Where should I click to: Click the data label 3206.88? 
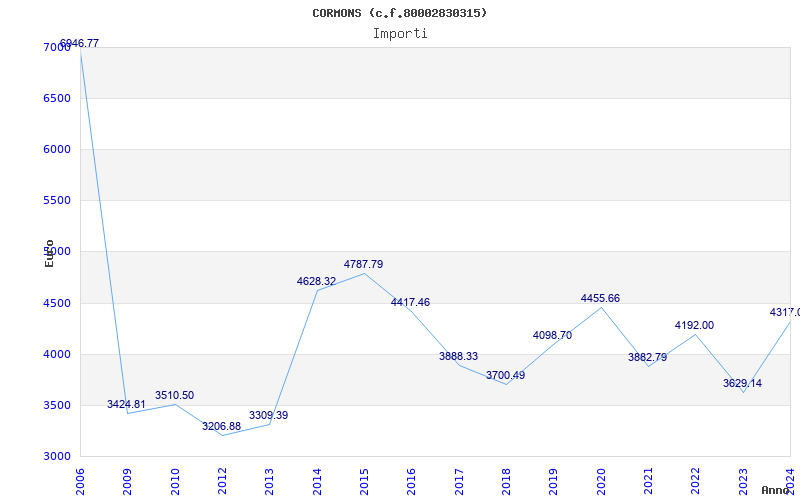click(221, 426)
